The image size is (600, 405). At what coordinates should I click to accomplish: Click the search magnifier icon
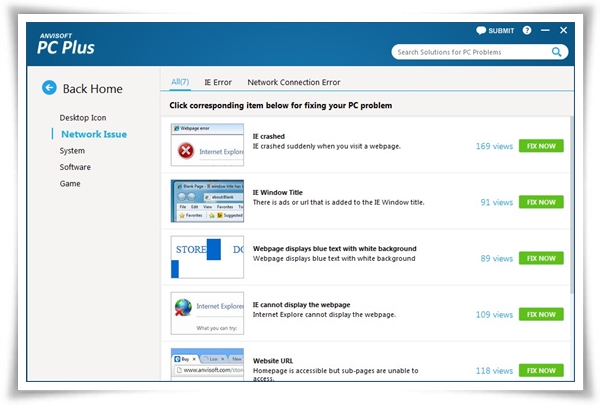tap(556, 52)
